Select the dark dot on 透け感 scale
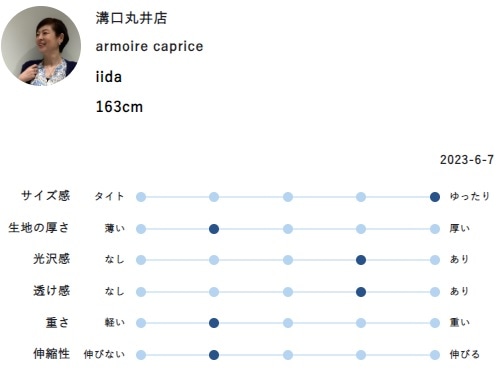This screenshot has height=375, width=500. [361, 292]
